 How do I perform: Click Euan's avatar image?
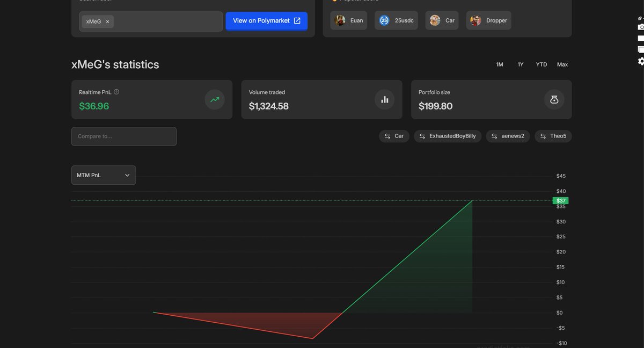[x=340, y=20]
